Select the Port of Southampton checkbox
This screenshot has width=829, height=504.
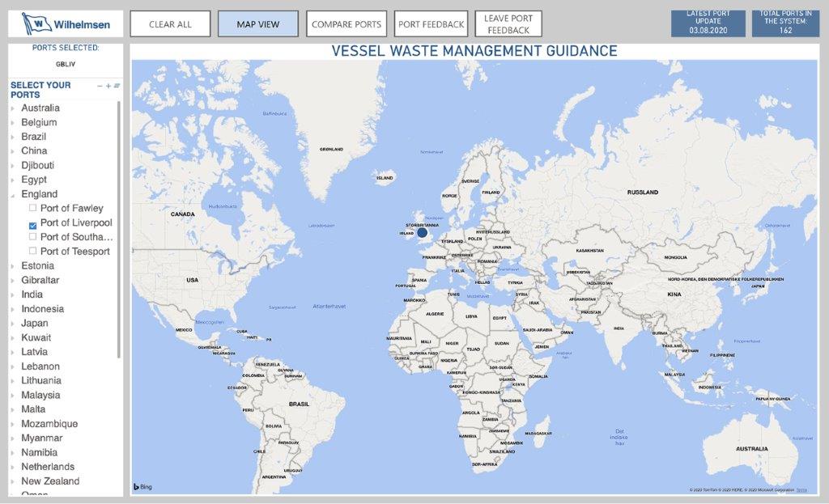pyautogui.click(x=33, y=237)
